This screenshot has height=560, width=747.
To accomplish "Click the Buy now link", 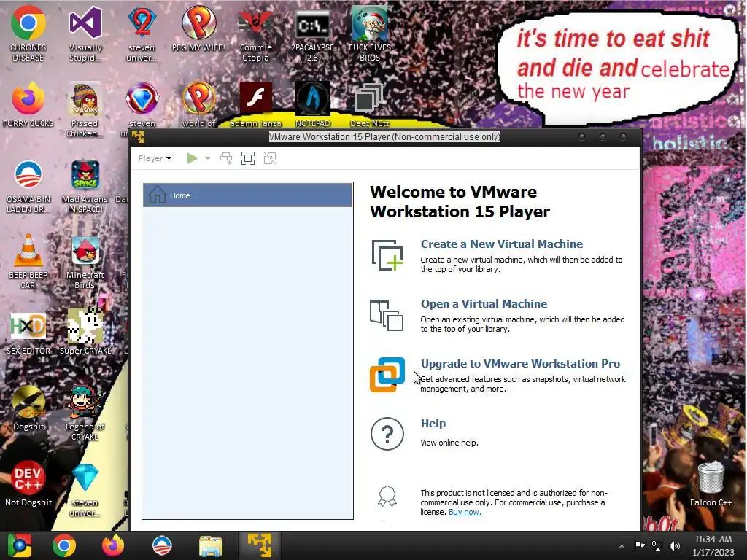I will [465, 513].
